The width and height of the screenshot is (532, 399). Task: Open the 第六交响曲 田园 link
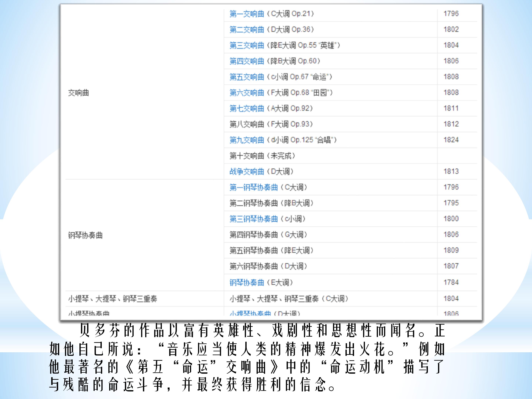pyautogui.click(x=247, y=93)
